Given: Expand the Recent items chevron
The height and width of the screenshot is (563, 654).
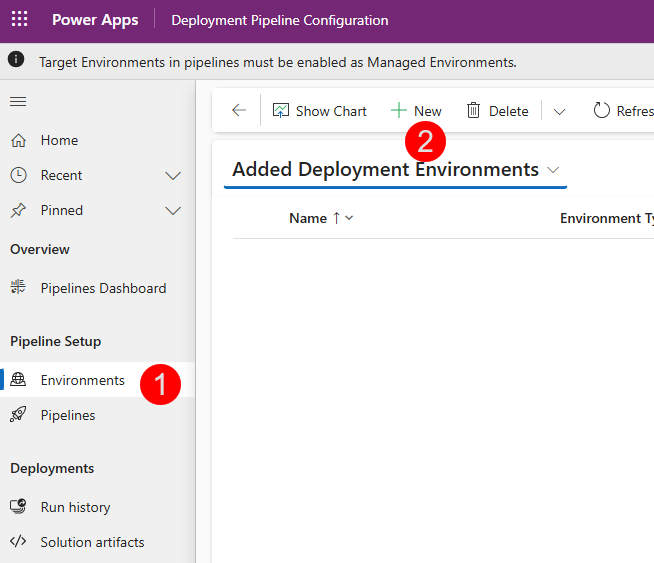Looking at the screenshot, I should [x=173, y=176].
